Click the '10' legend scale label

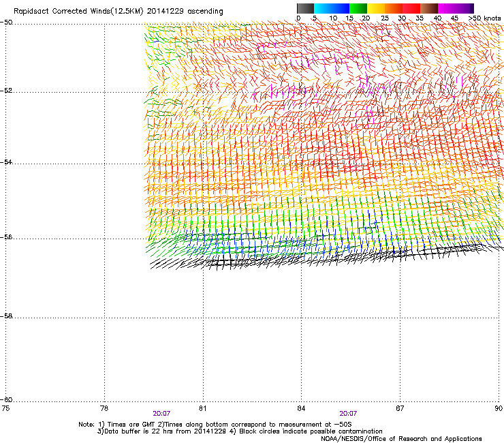[333, 18]
